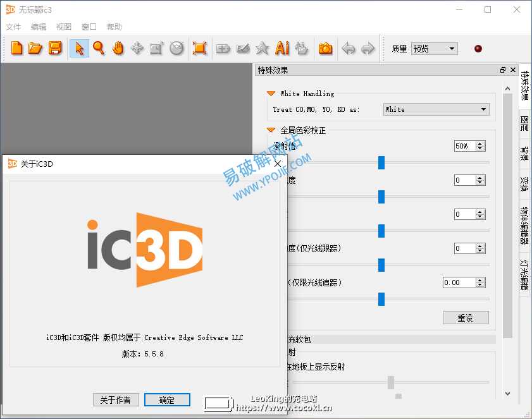Take a snapshot with the camera icon
The height and width of the screenshot is (419, 532).
325,49
